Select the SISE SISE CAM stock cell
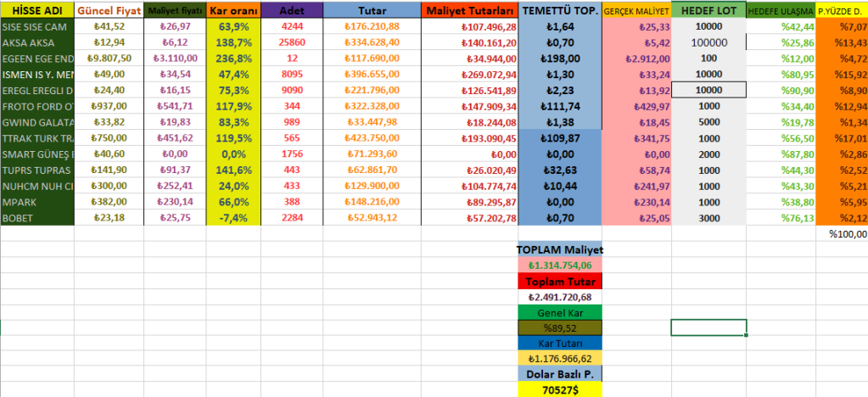Viewport: 868px width, 397px height. pos(36,26)
